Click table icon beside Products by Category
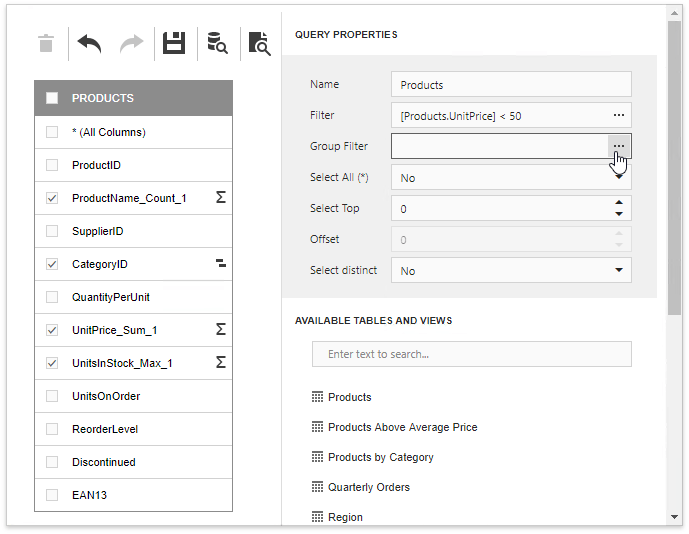 317,457
